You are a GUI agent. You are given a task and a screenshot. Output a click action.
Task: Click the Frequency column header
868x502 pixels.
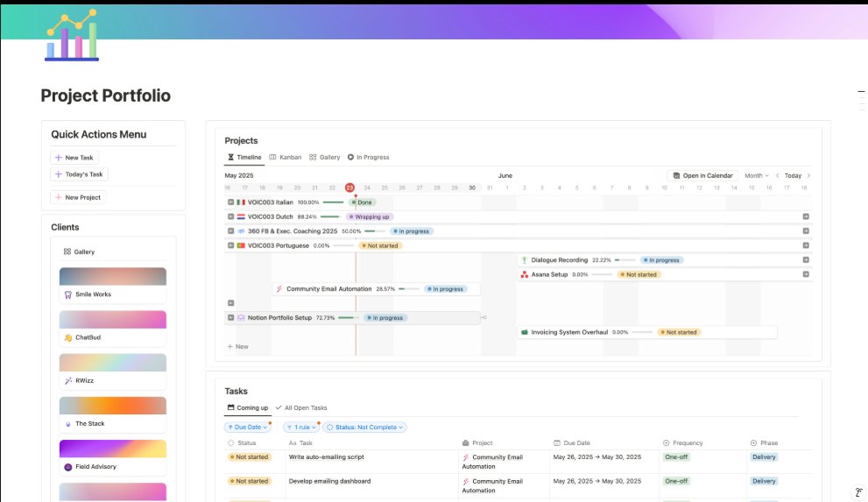coord(683,442)
